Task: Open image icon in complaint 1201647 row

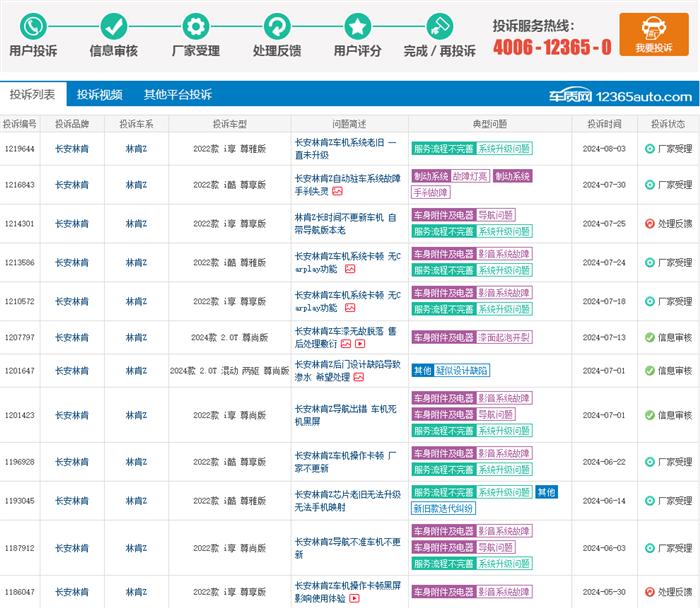Action: (359, 378)
